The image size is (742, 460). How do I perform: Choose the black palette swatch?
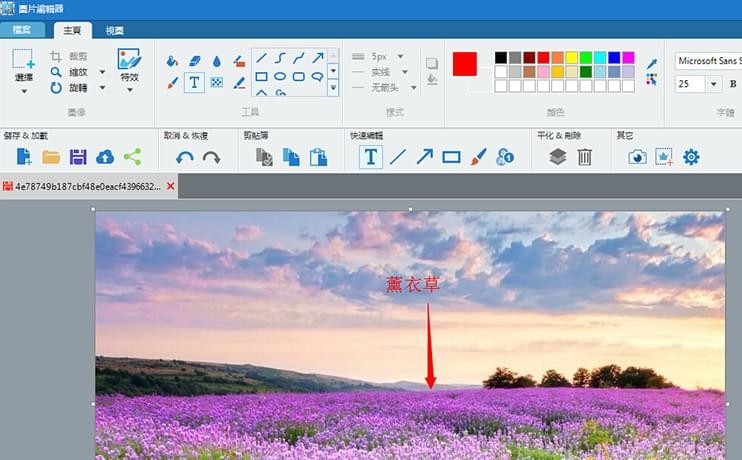[501, 58]
